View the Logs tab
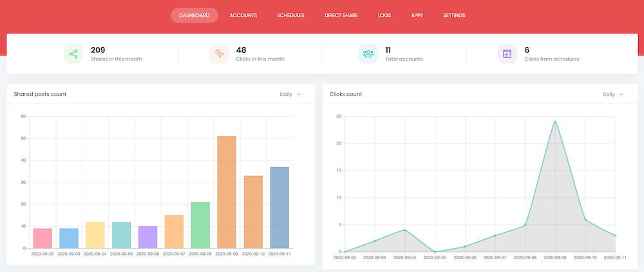This screenshot has height=272, width=644. pos(384,15)
